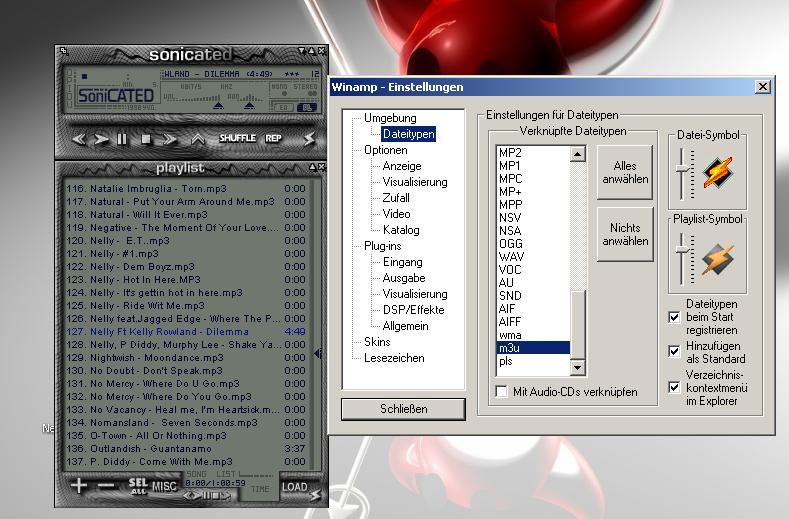Click the lightning bolt icon beside REP
The width and height of the screenshot is (789, 519).
click(309, 138)
